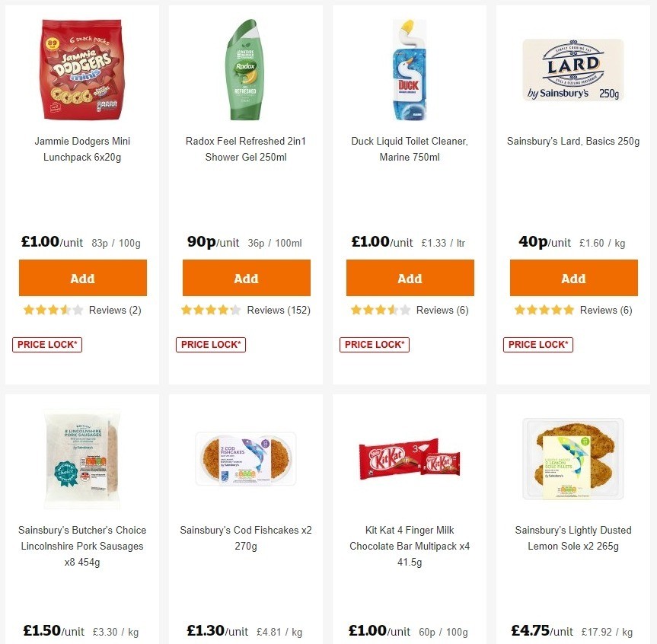
Task: Click the Kit Kat multipack product image
Action: click(x=410, y=458)
